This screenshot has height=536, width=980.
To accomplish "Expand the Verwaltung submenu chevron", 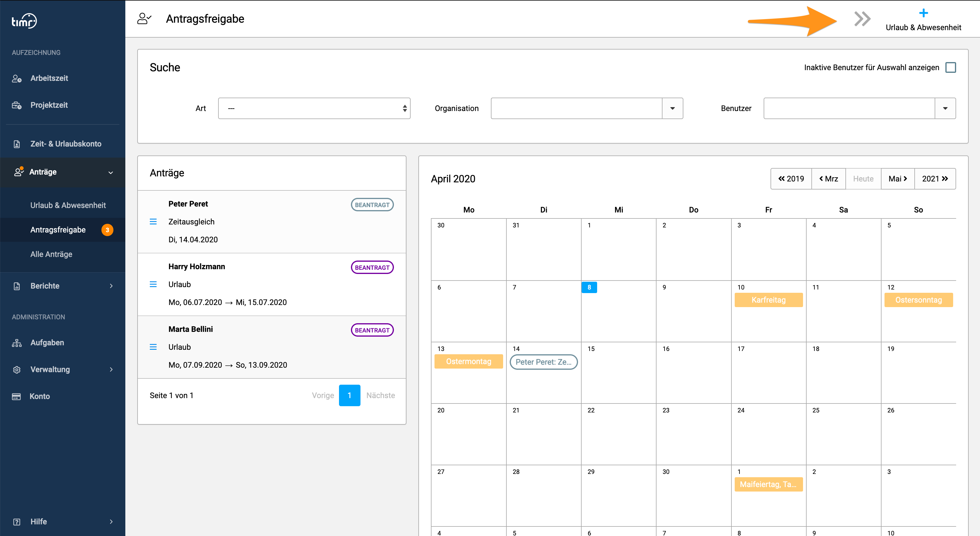I will click(x=111, y=369).
